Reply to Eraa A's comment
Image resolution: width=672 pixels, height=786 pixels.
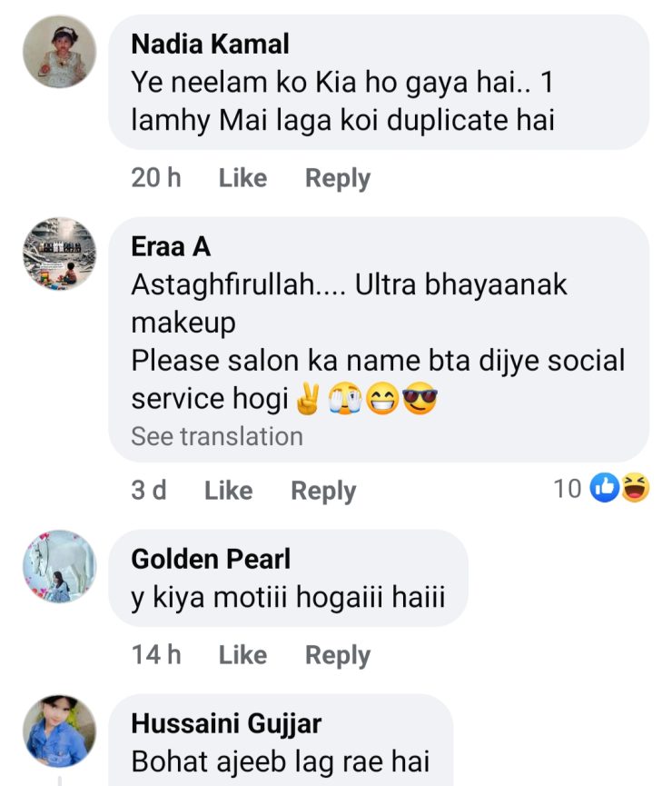pos(323,491)
